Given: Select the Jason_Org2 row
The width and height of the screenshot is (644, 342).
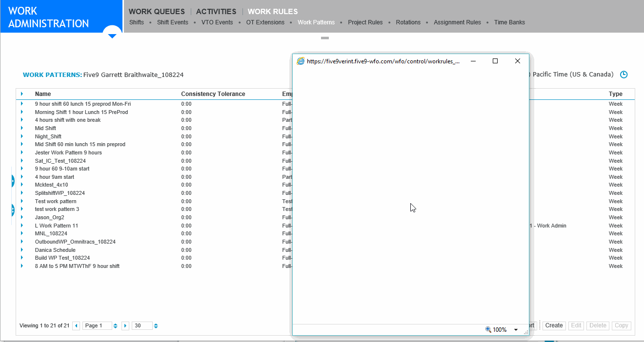Looking at the screenshot, I should (x=50, y=217).
